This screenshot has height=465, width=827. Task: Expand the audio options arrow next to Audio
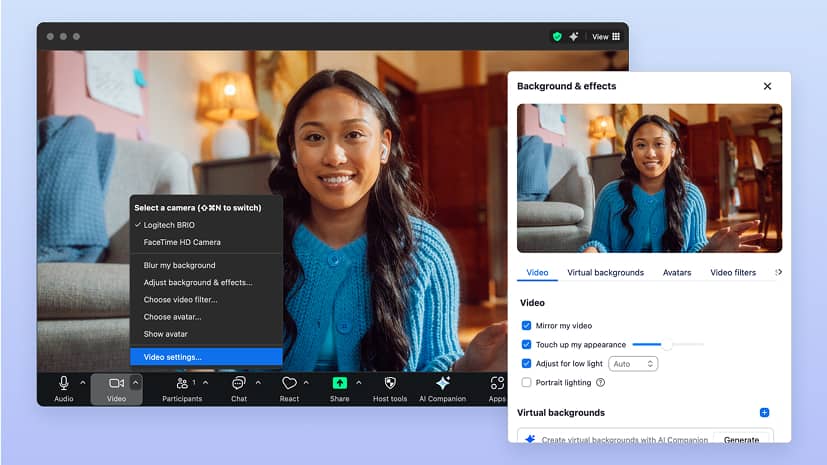[x=83, y=383]
